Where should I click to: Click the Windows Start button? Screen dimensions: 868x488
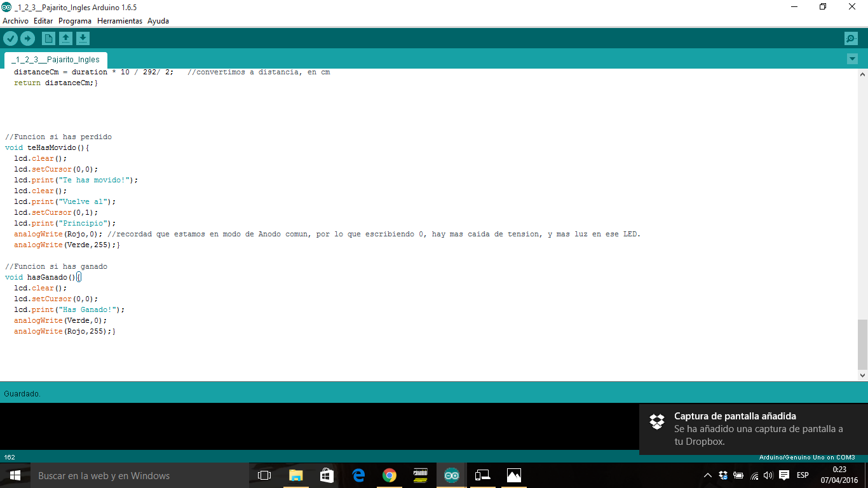click(x=15, y=475)
